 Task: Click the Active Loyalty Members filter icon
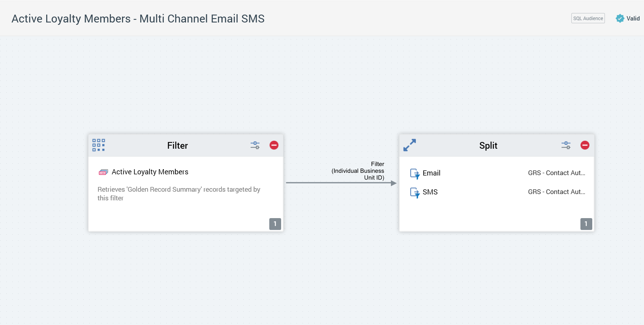(103, 172)
